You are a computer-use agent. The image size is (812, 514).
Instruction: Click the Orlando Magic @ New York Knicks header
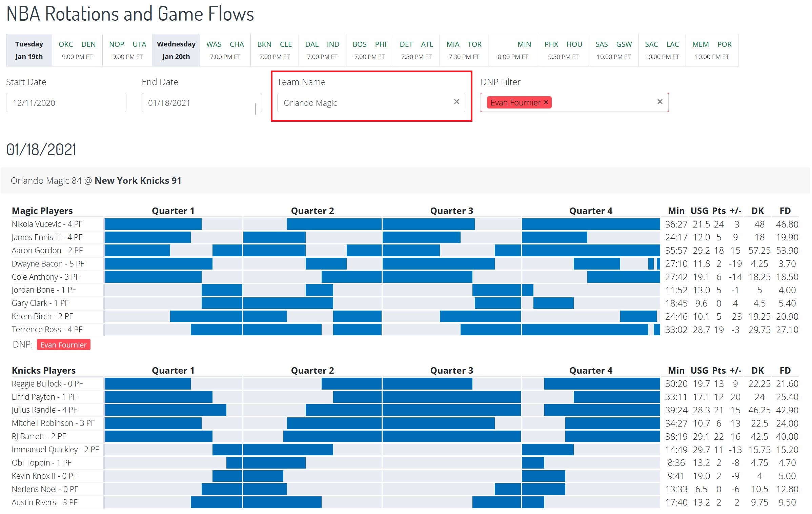pos(96,181)
